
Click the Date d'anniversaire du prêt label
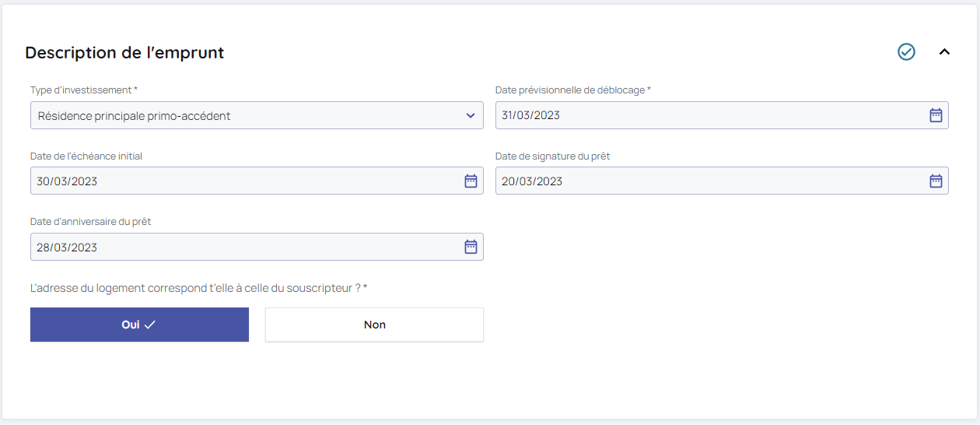[90, 222]
